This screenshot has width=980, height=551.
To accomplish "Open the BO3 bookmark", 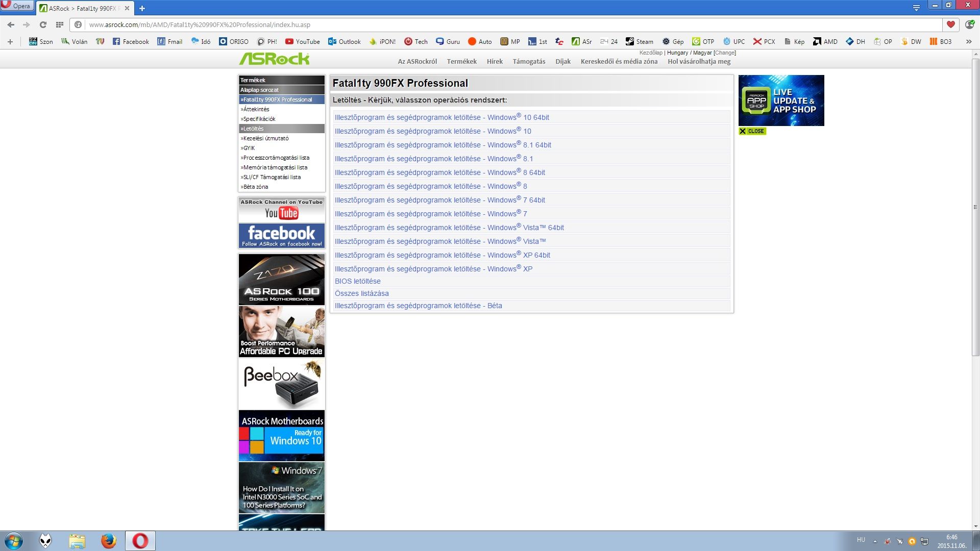I will coord(941,42).
